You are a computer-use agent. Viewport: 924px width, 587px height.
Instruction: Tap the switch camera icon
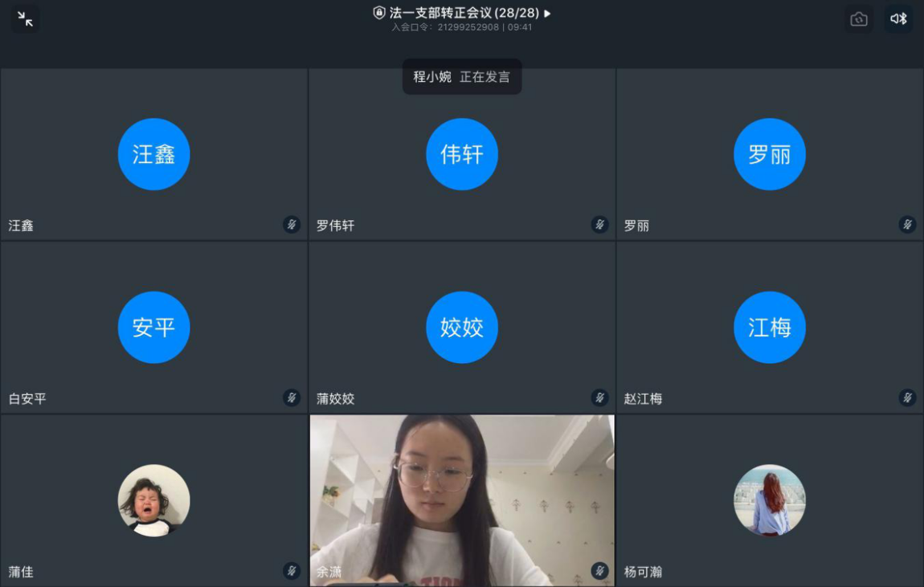point(859,19)
